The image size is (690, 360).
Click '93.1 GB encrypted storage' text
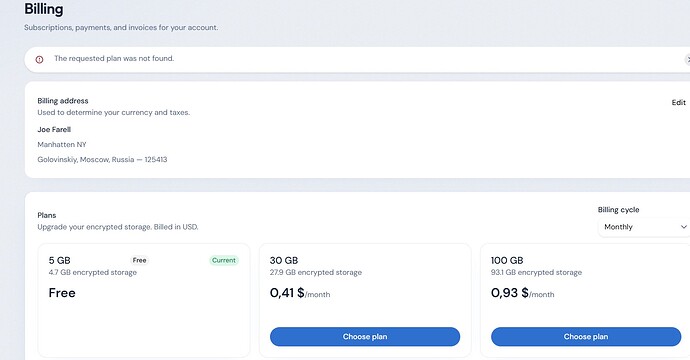tap(536, 272)
